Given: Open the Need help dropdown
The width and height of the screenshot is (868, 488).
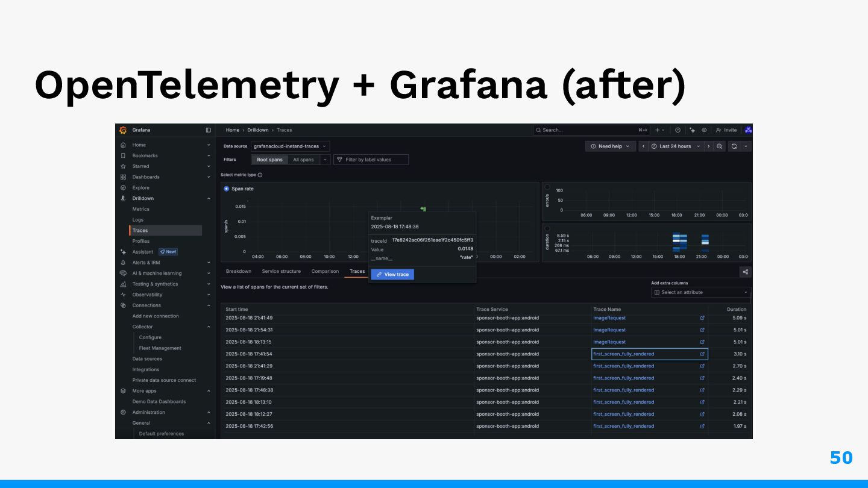Looking at the screenshot, I should tap(610, 146).
